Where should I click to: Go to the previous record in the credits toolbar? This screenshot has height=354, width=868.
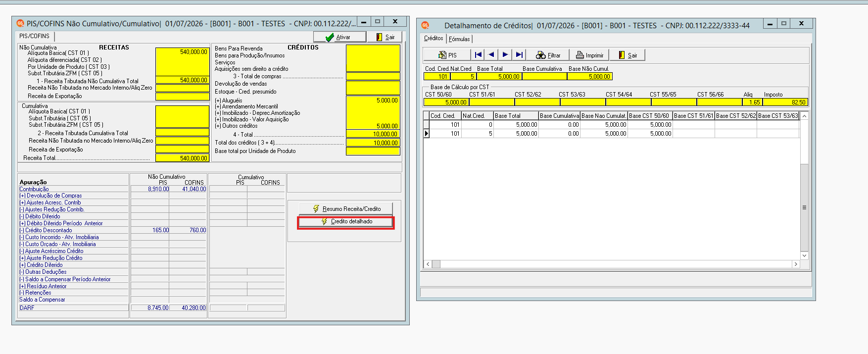pos(491,55)
